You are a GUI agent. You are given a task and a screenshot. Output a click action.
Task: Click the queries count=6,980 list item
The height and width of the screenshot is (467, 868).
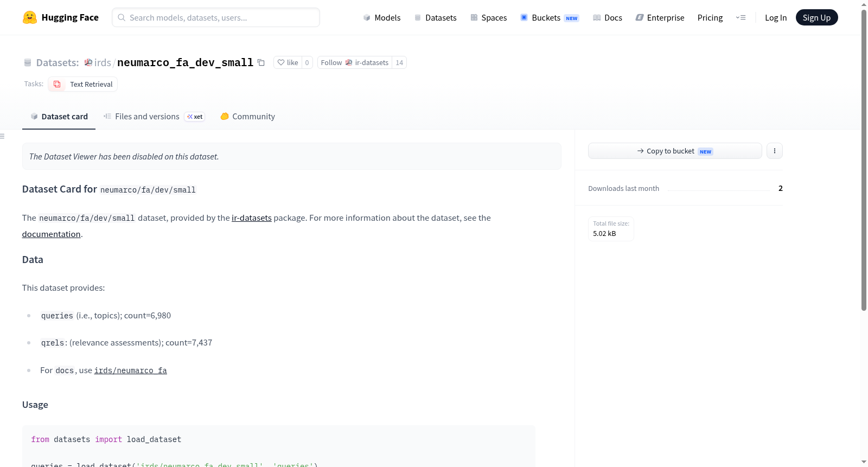(106, 316)
